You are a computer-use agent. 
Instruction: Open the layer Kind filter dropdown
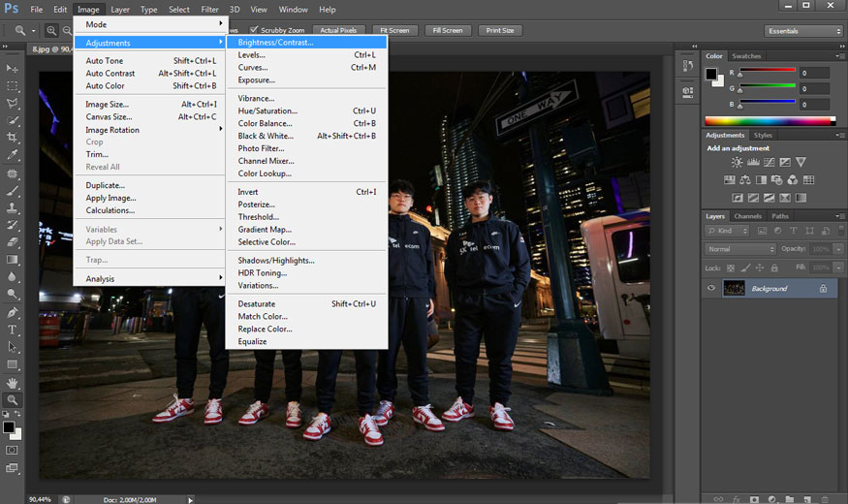coord(728,231)
